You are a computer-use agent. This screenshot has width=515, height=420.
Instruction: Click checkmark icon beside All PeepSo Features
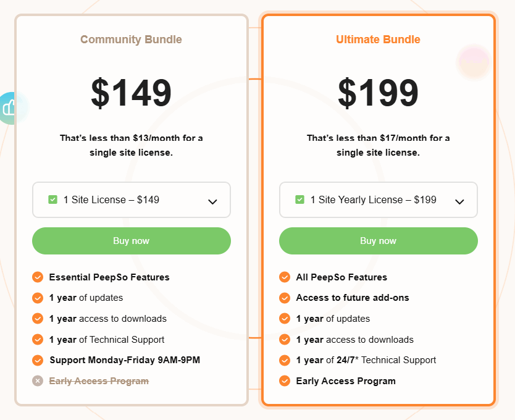[x=285, y=277]
